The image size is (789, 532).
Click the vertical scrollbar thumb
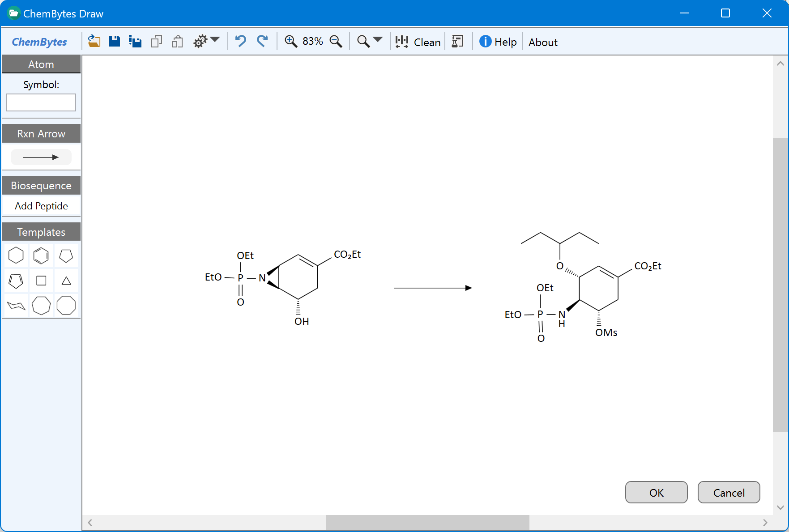[x=780, y=285]
